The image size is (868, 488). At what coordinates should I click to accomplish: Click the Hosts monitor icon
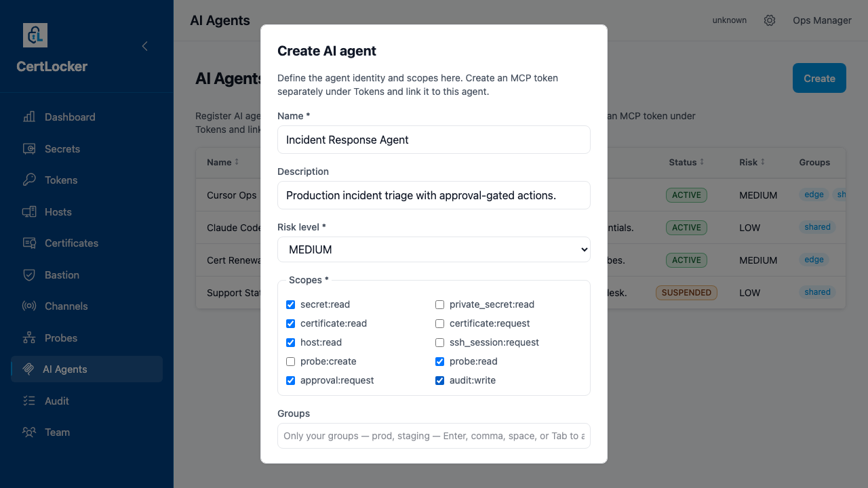(29, 211)
